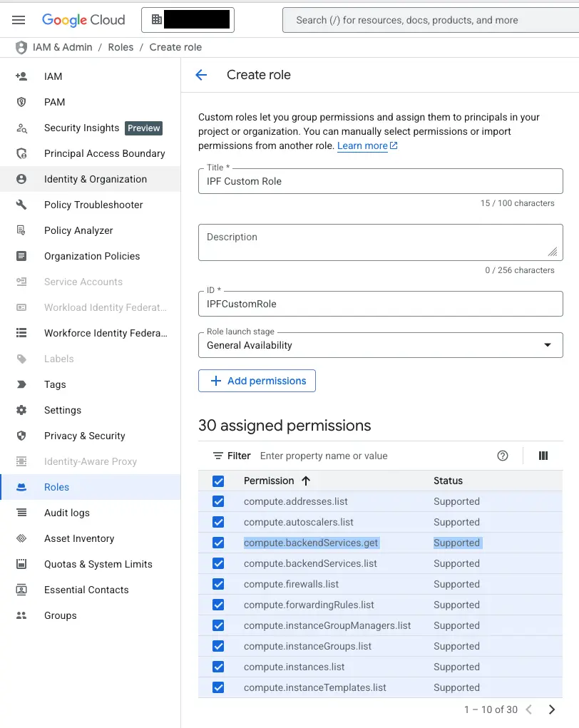This screenshot has width=579, height=728.
Task: Open the column display options icon
Action: [x=543, y=456]
